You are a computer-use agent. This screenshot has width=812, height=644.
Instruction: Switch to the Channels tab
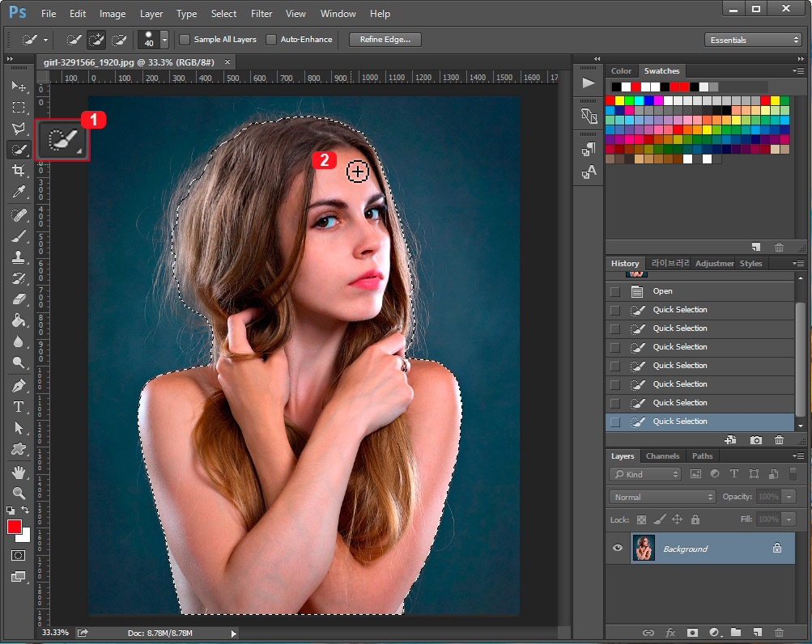click(x=662, y=456)
